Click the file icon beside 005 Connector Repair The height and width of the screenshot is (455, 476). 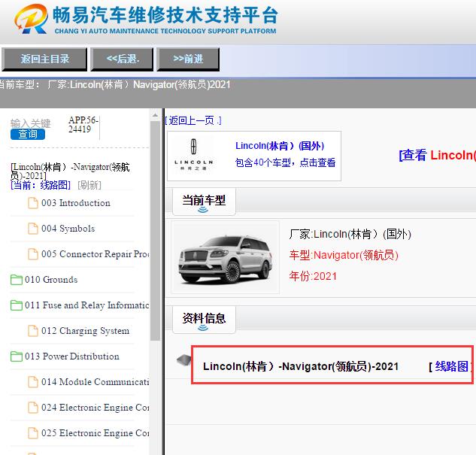[33, 254]
